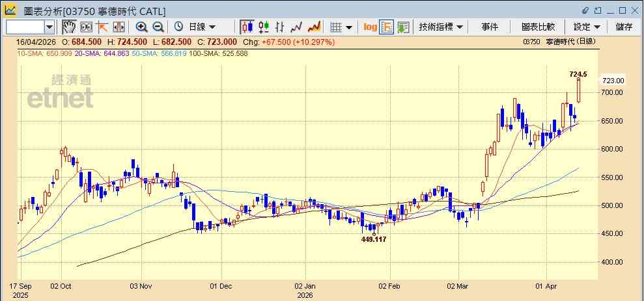
Task: Click the attachment pin icon in title bar
Action: [585, 10]
